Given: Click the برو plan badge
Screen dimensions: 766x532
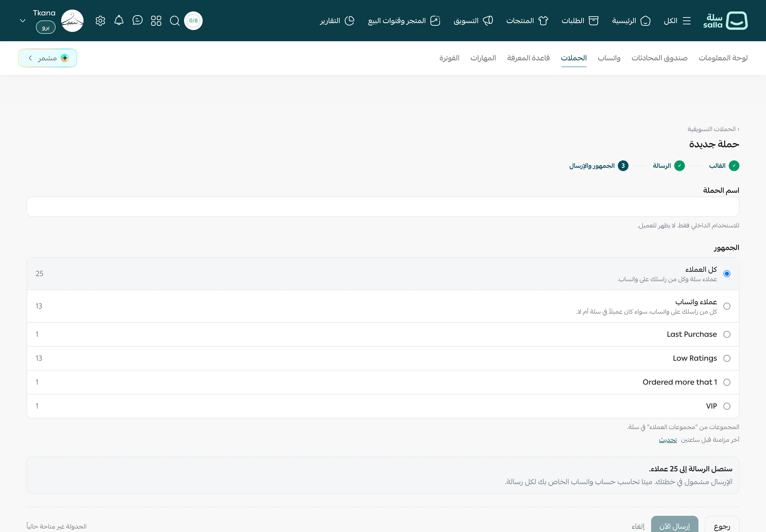Looking at the screenshot, I should click(x=46, y=27).
